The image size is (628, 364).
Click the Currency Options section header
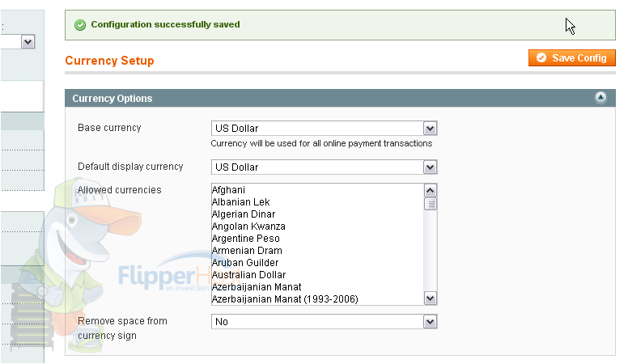tap(340, 98)
